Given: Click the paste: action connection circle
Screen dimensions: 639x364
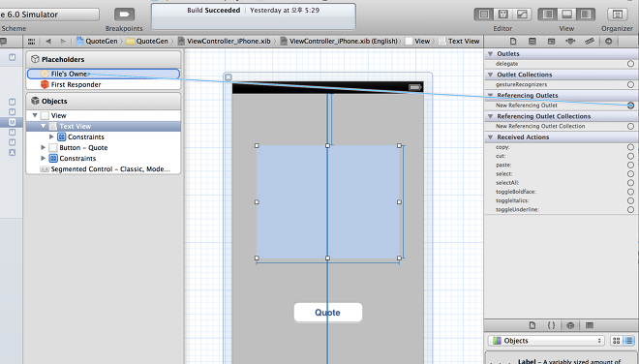Looking at the screenshot, I should [x=630, y=166].
